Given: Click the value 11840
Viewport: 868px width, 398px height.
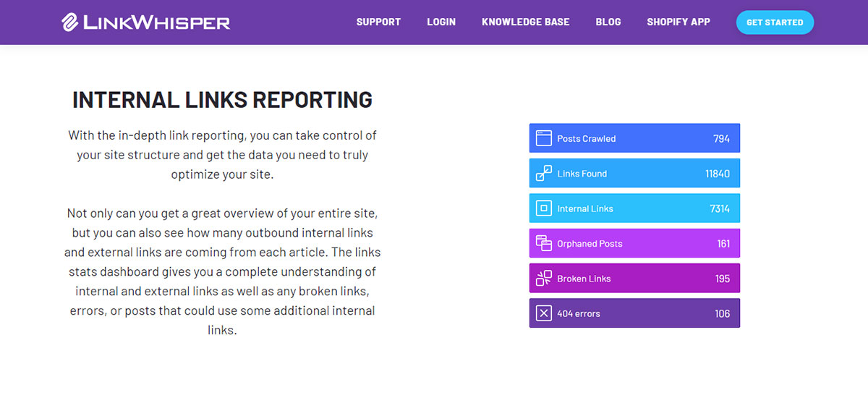Looking at the screenshot, I should 718,174.
